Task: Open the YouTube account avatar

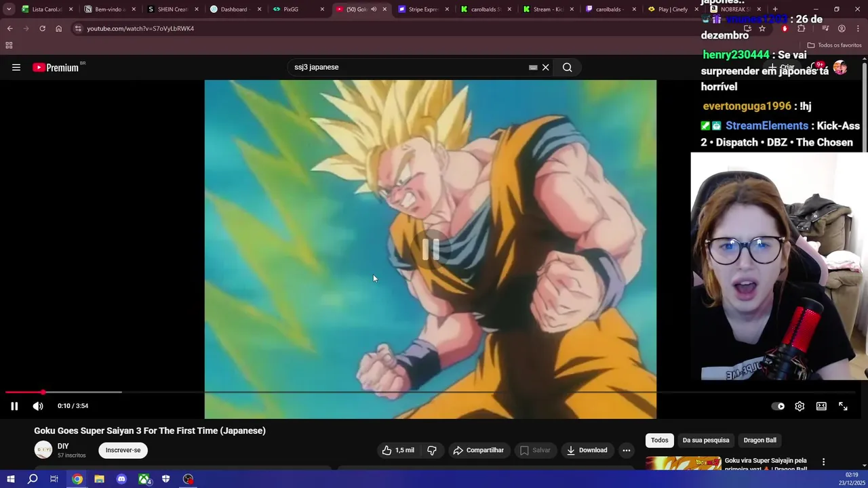Action: [840, 67]
